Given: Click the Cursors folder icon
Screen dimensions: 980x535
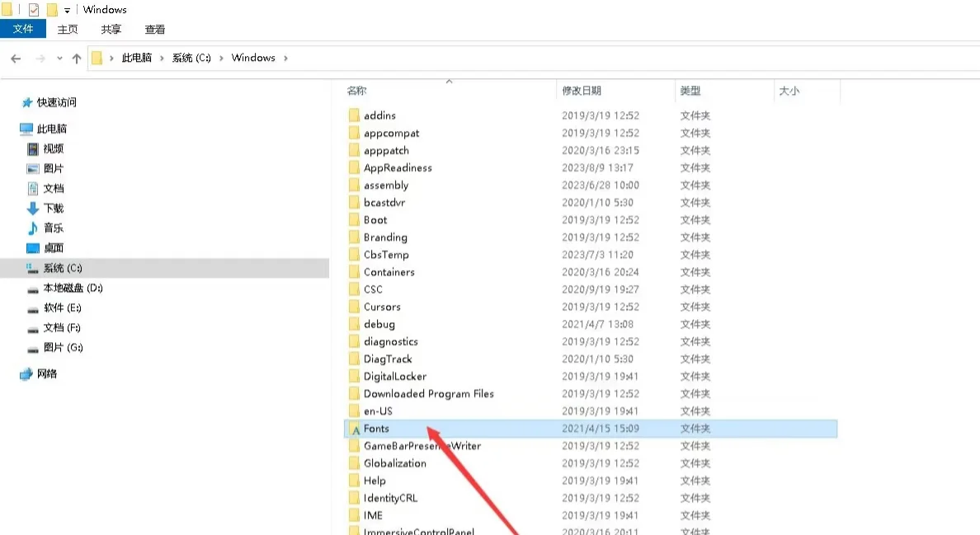Looking at the screenshot, I should click(x=354, y=307).
